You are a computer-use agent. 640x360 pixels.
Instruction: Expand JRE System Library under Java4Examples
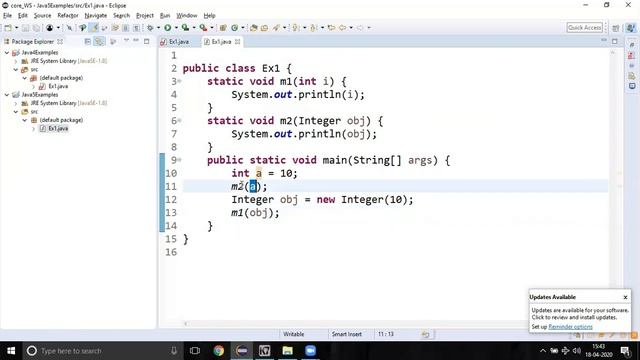(16, 61)
